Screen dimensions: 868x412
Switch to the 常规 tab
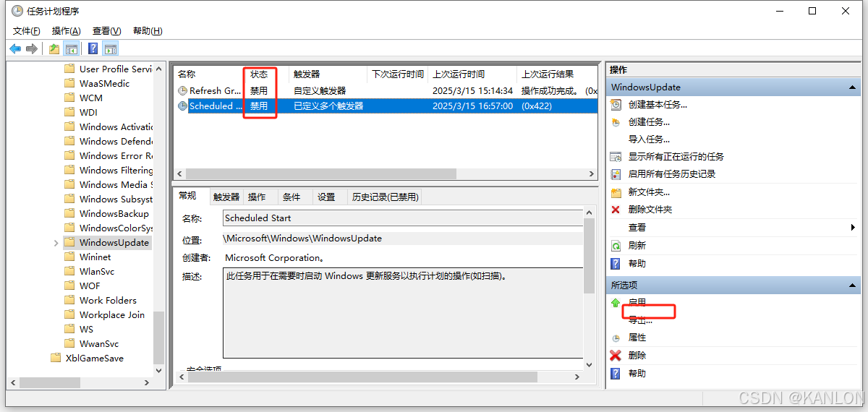[187, 196]
